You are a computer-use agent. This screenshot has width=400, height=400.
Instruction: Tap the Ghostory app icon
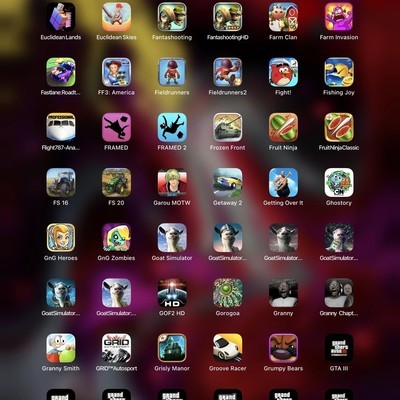click(x=339, y=182)
